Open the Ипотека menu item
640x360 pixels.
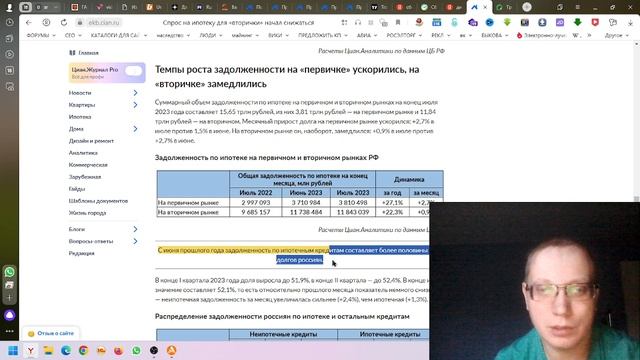tap(80, 117)
